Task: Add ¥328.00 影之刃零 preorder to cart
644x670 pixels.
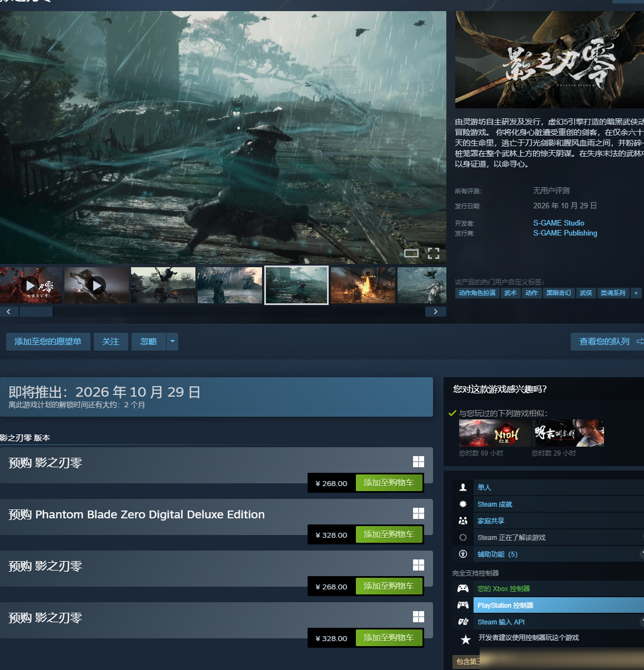Action: click(x=389, y=638)
